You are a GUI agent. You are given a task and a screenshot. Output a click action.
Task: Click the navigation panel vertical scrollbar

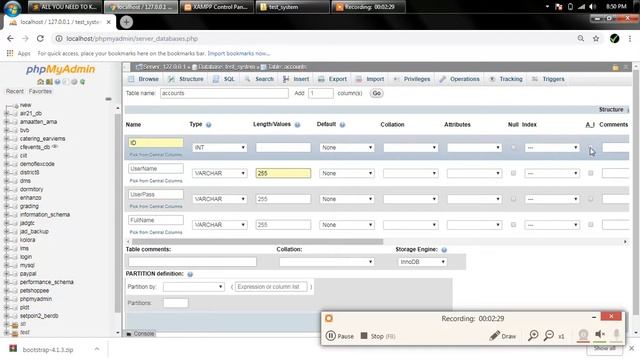click(118, 212)
